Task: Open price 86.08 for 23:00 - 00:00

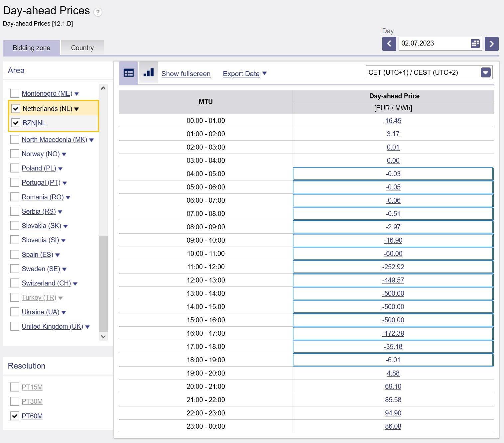Action: click(x=393, y=426)
